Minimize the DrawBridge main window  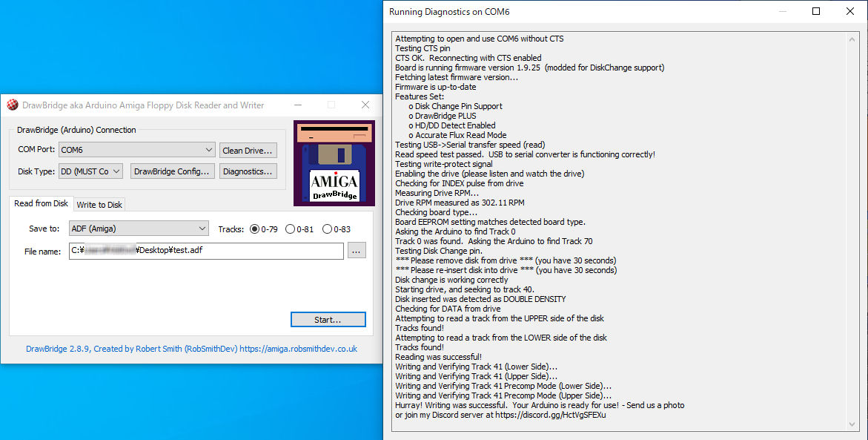pyautogui.click(x=298, y=105)
